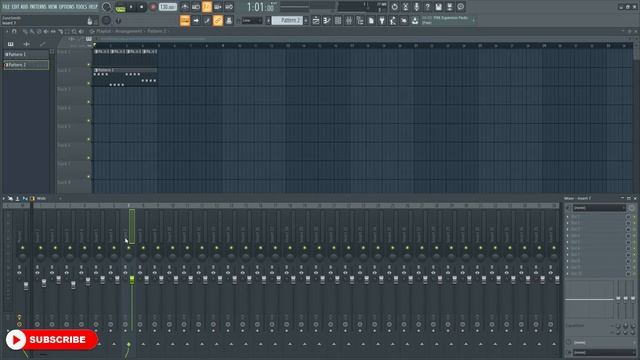Mute Track 1 using its green dot
640x360 pixels.
point(89,64)
